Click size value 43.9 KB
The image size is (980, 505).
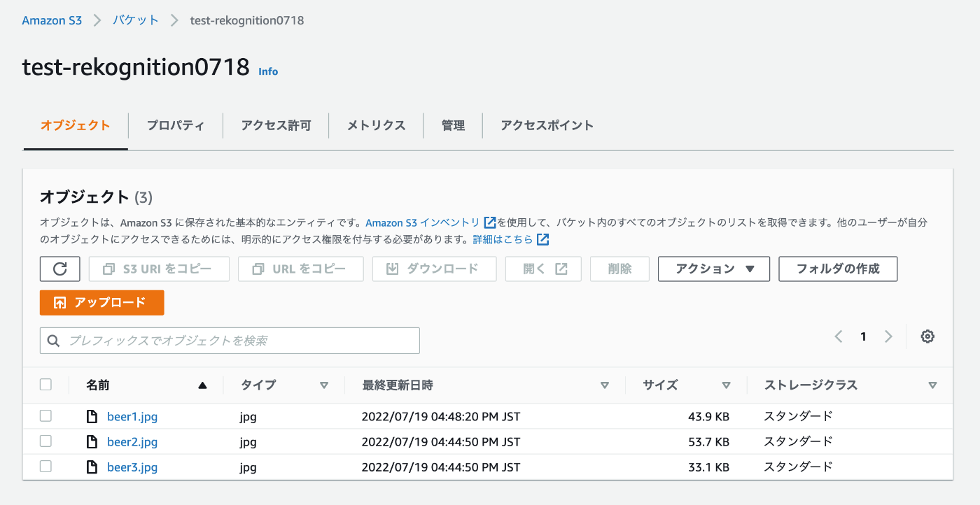(708, 417)
